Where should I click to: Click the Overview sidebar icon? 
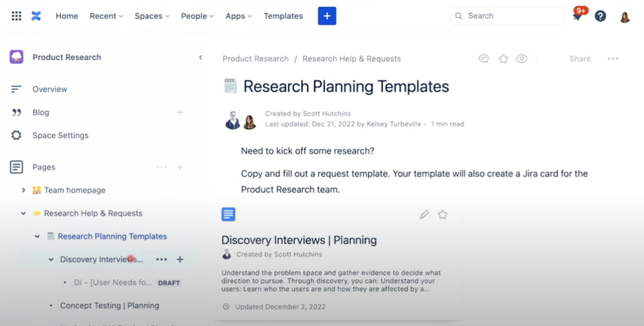pos(16,89)
